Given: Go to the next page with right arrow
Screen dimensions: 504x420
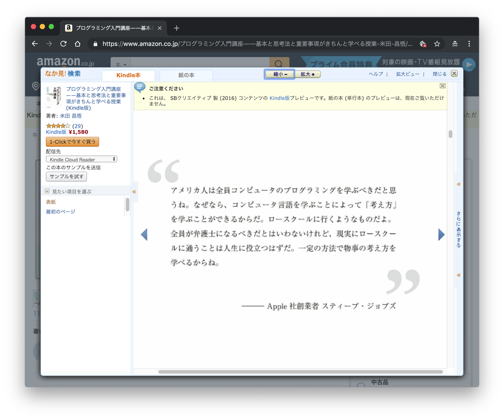Looking at the screenshot, I should point(441,234).
